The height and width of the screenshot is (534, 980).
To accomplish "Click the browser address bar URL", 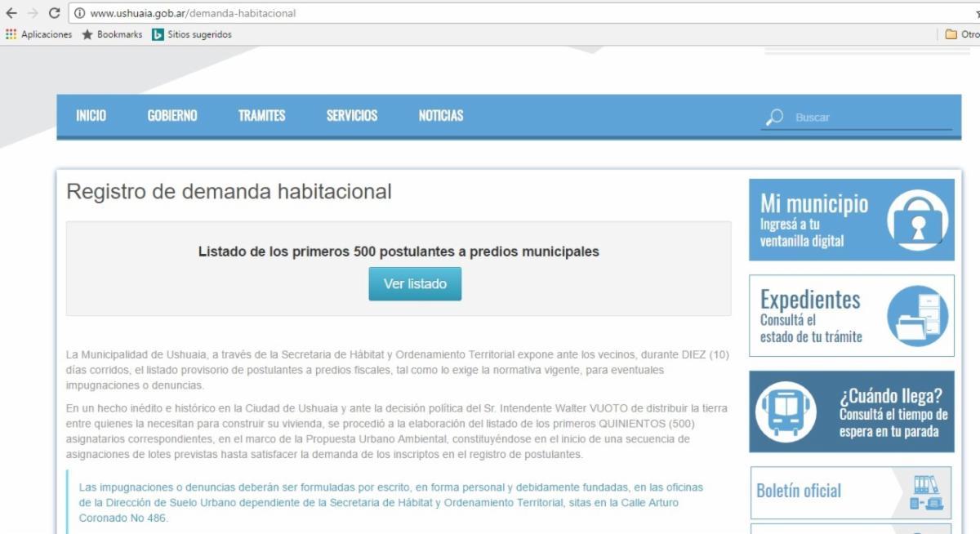I will tap(192, 13).
